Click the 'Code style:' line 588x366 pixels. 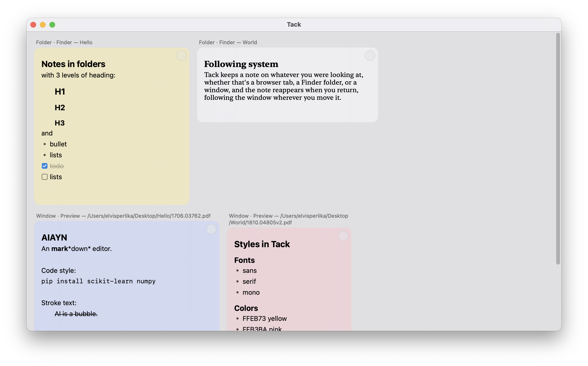point(58,270)
